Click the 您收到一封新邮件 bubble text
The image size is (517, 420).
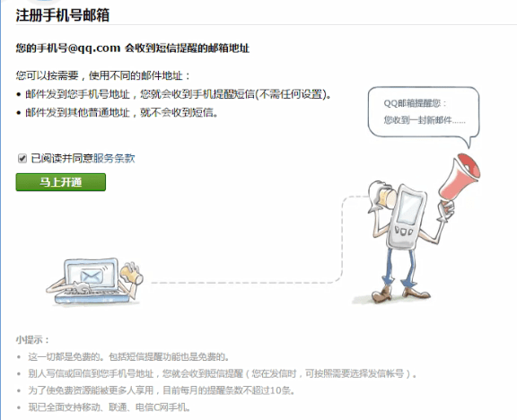425,119
